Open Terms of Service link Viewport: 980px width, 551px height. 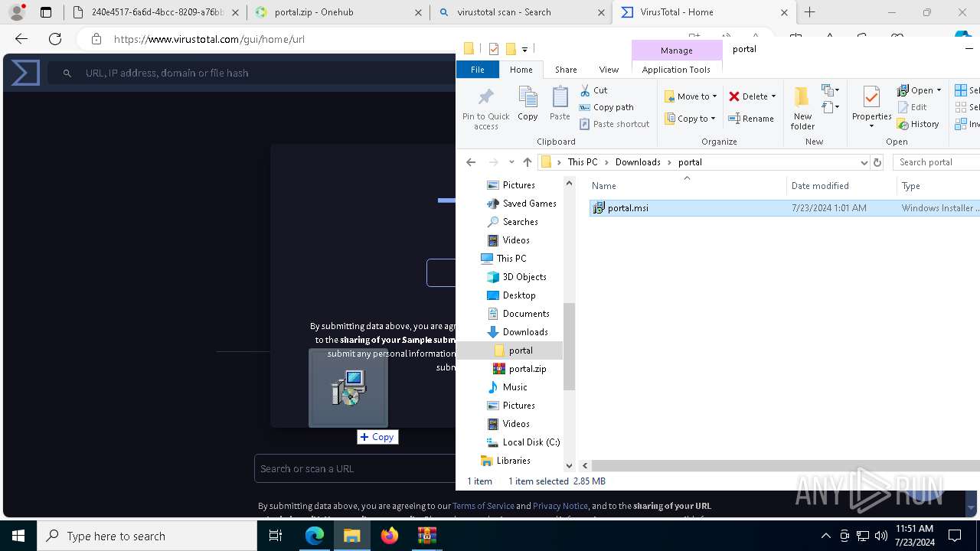click(x=483, y=506)
